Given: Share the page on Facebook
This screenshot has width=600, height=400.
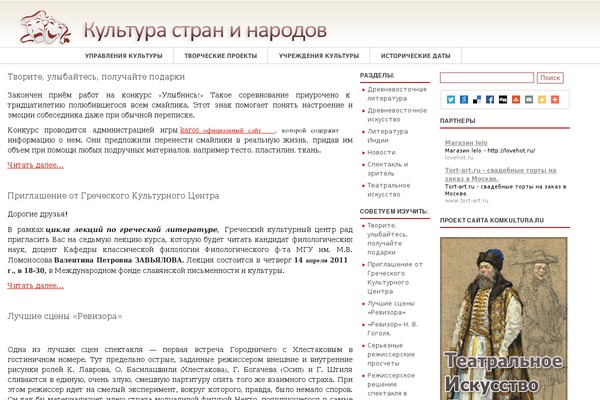Looking at the screenshot, I should coord(490,100).
